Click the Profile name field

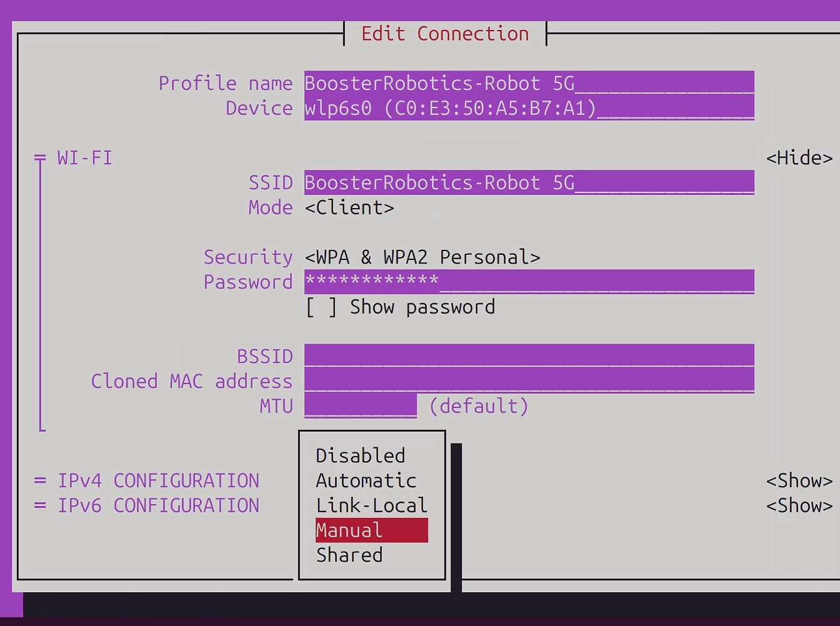(529, 82)
